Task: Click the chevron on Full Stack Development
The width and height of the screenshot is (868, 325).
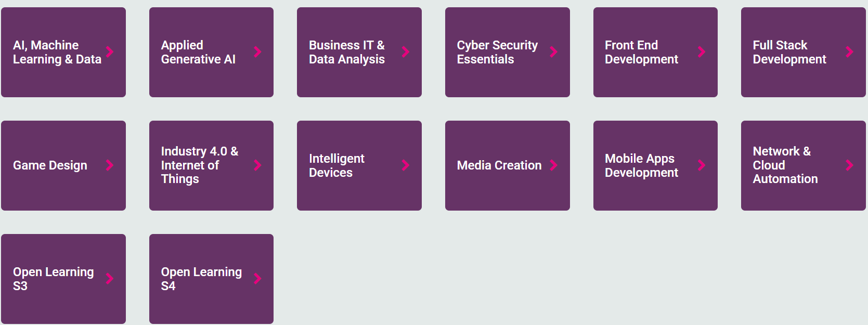Action: (x=849, y=52)
